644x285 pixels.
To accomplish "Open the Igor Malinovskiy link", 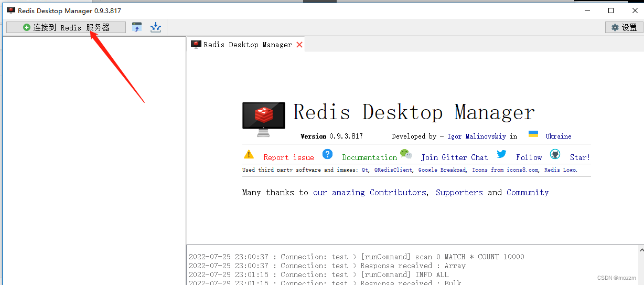I will pyautogui.click(x=477, y=136).
